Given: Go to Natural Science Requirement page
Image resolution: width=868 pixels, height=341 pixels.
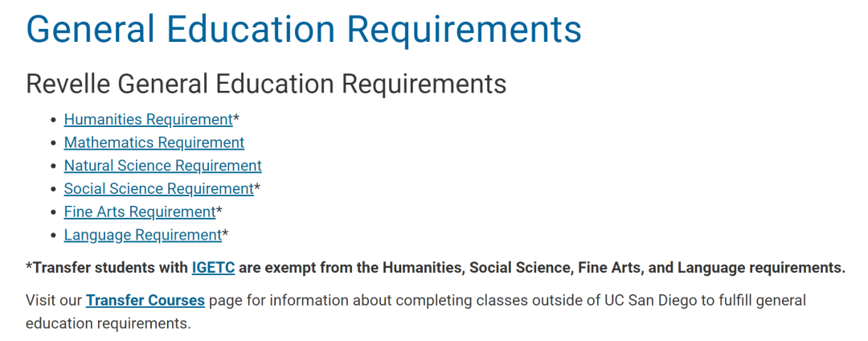Looking at the screenshot, I should coord(162,166).
